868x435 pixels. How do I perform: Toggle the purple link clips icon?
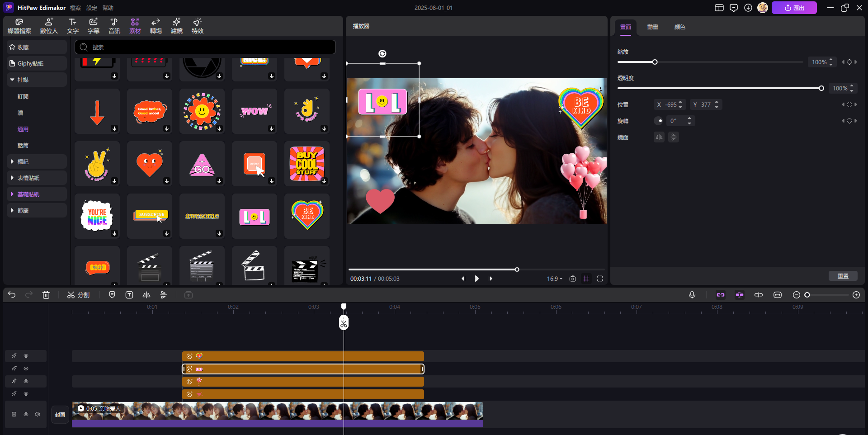(721, 295)
